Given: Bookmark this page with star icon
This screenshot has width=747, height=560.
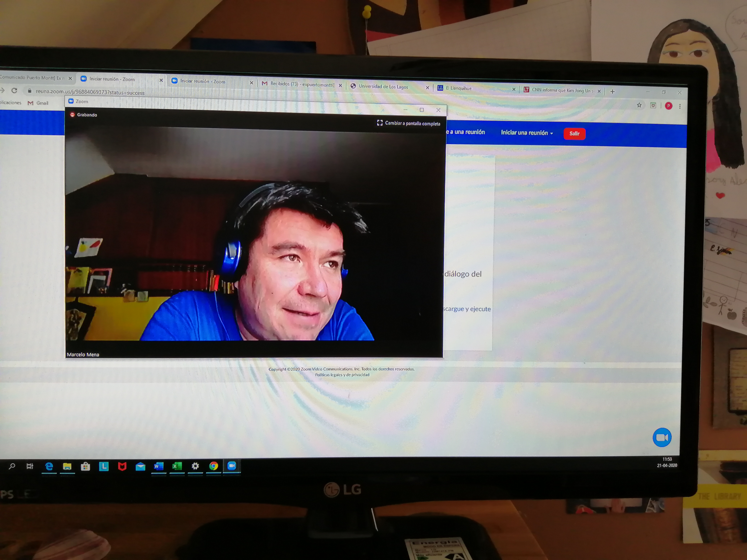Looking at the screenshot, I should (x=639, y=105).
